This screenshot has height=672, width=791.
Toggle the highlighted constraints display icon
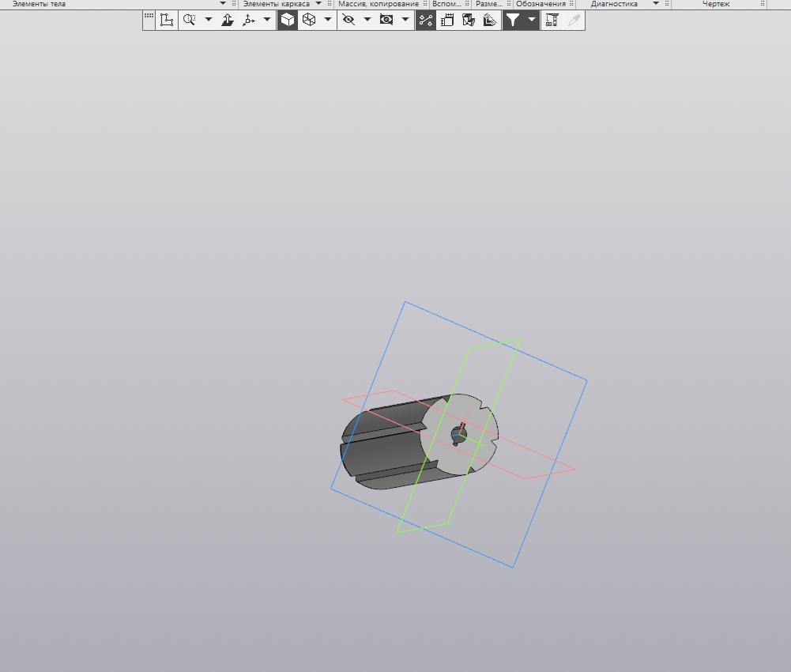(x=426, y=21)
